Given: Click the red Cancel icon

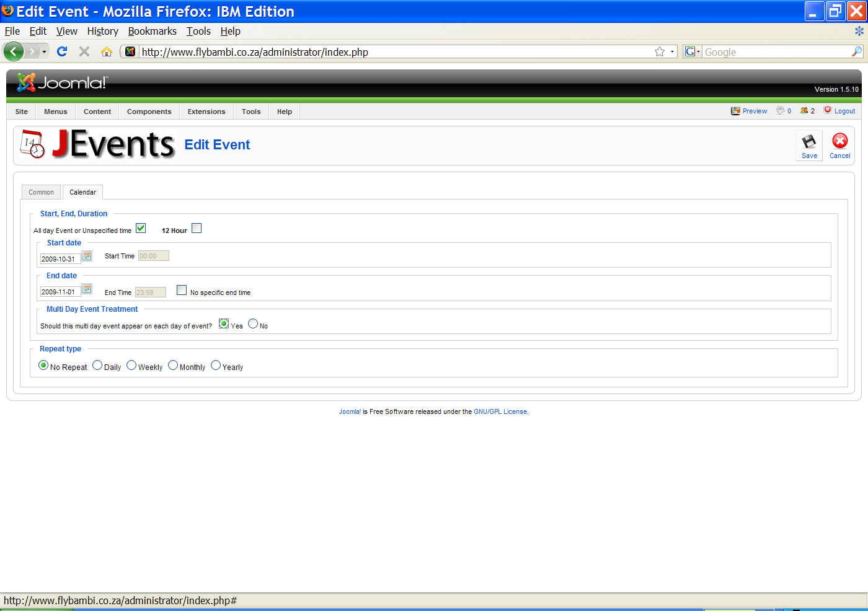Looking at the screenshot, I should (839, 142).
